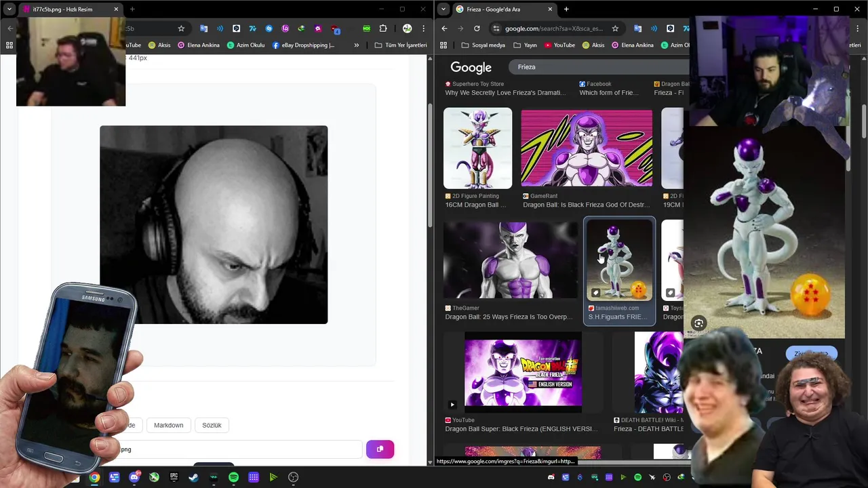Open apps grid in right window bookmarks bar
Image resolution: width=868 pixels, height=488 pixels.
click(x=443, y=45)
